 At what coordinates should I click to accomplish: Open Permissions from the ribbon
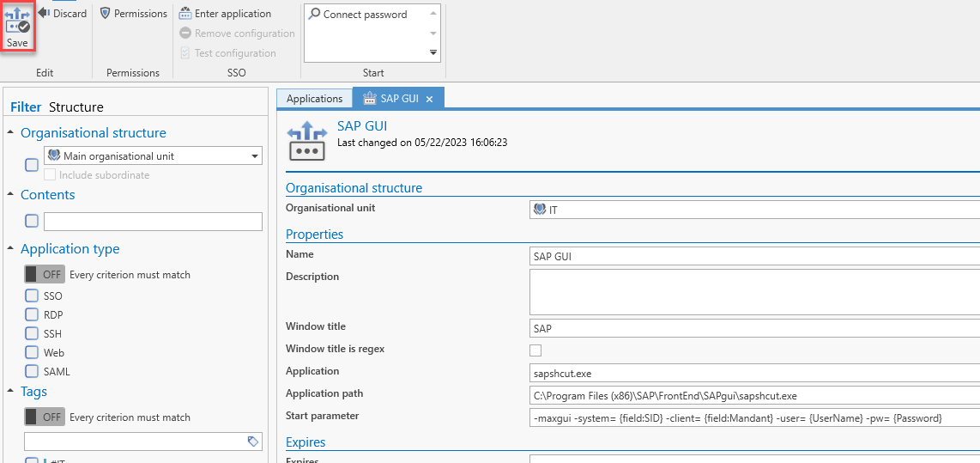[x=134, y=13]
